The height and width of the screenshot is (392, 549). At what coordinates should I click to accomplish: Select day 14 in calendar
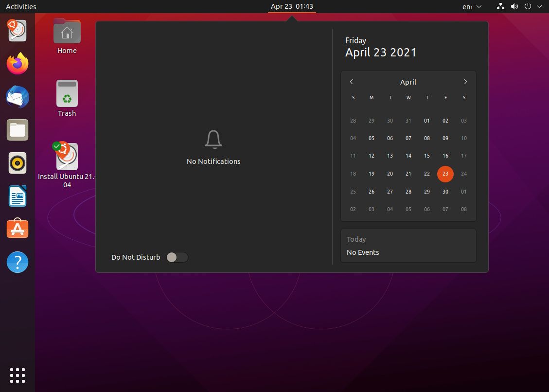(408, 156)
